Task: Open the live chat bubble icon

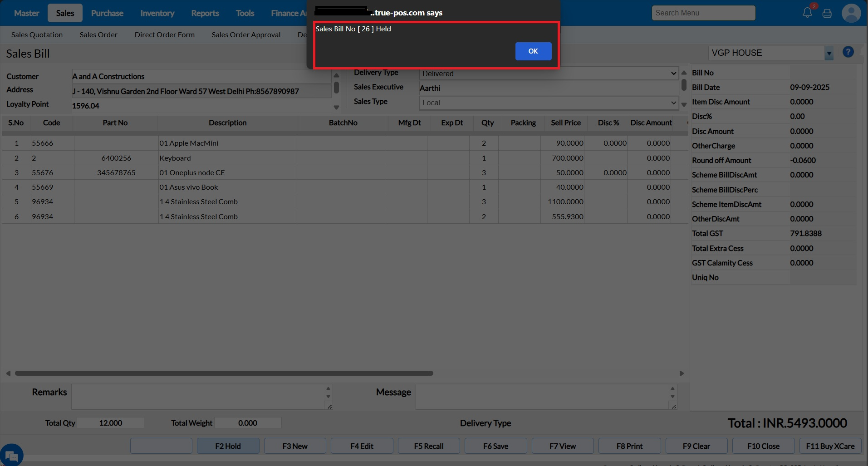Action: pyautogui.click(x=11, y=455)
